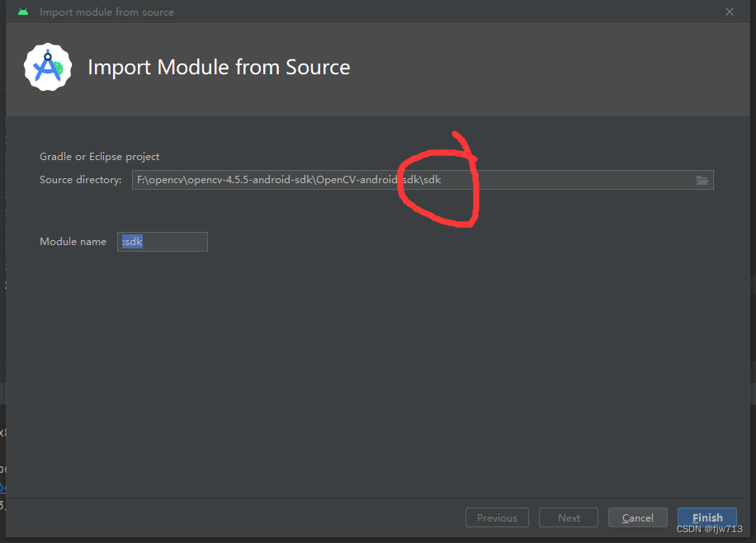The width and height of the screenshot is (756, 543).
Task: Click the Android Studio logo in header
Action: (48, 67)
